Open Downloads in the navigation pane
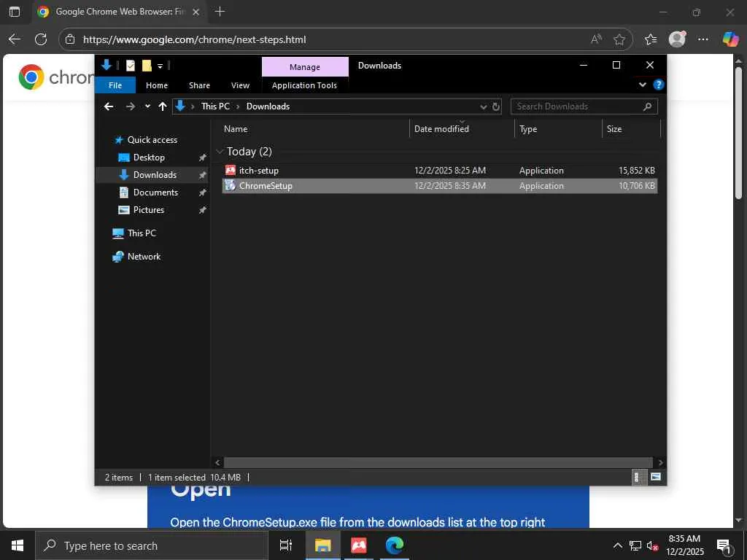This screenshot has height=560, width=747. pyautogui.click(x=155, y=175)
